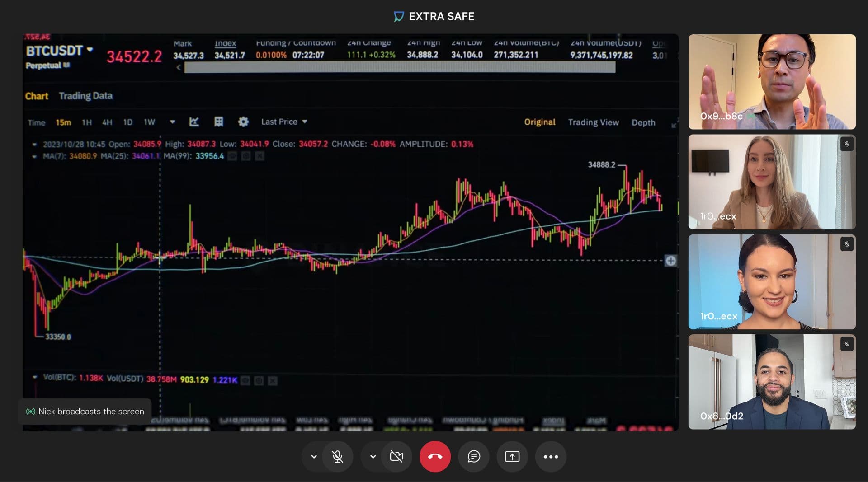Viewport: 868px width, 482px height.
Task: Select the 1D time interval
Action: [128, 122]
